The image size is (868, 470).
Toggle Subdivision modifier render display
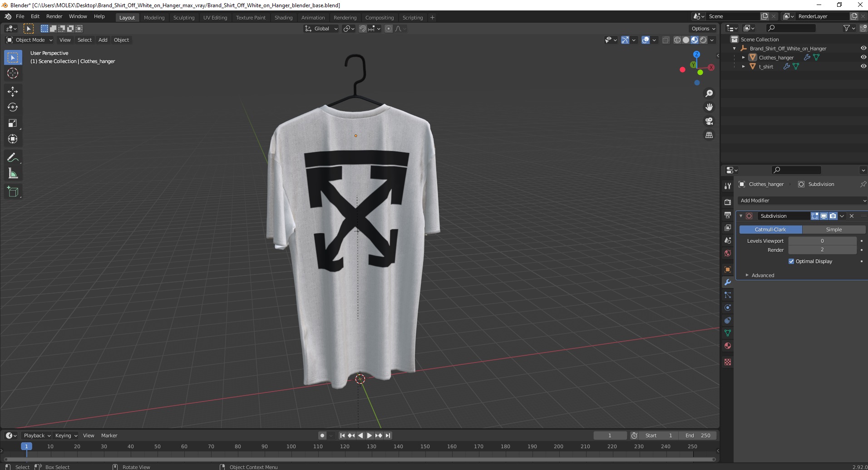pos(833,216)
